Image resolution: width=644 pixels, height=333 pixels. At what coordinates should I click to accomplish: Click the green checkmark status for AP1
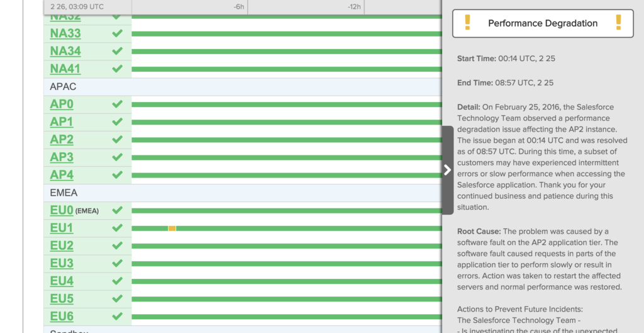[x=118, y=121]
